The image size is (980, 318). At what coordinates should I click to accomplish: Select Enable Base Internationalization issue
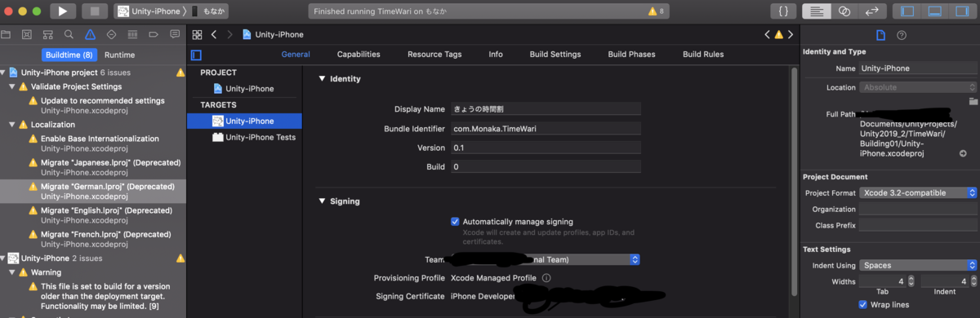tap(93, 144)
